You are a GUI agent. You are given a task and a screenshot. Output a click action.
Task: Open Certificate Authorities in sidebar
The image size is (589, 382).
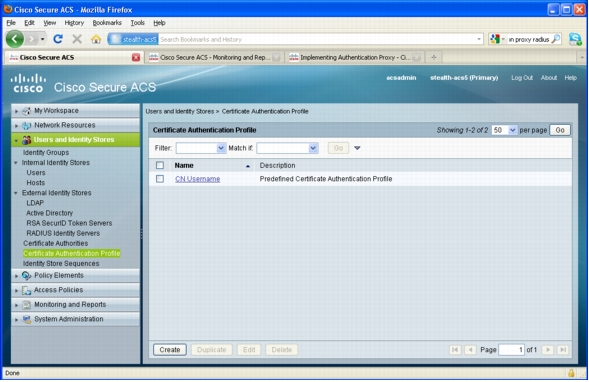click(56, 243)
